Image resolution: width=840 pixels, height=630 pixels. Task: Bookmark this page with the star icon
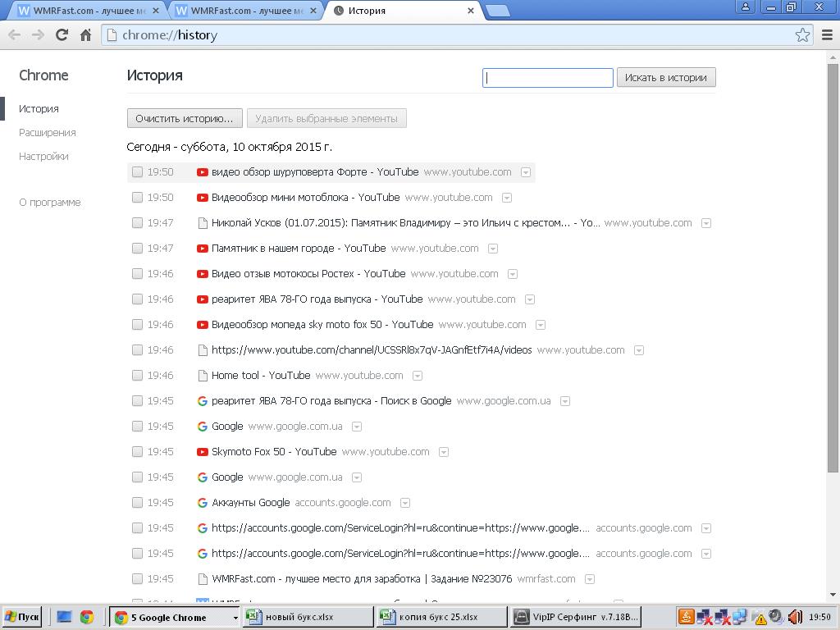[x=802, y=34]
